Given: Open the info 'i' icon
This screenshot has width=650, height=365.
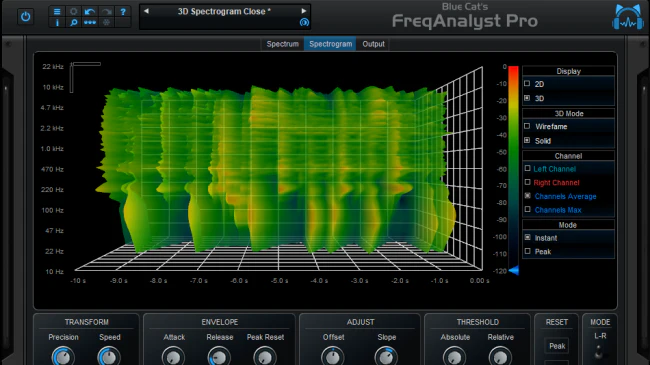Looking at the screenshot, I should (x=57, y=22).
